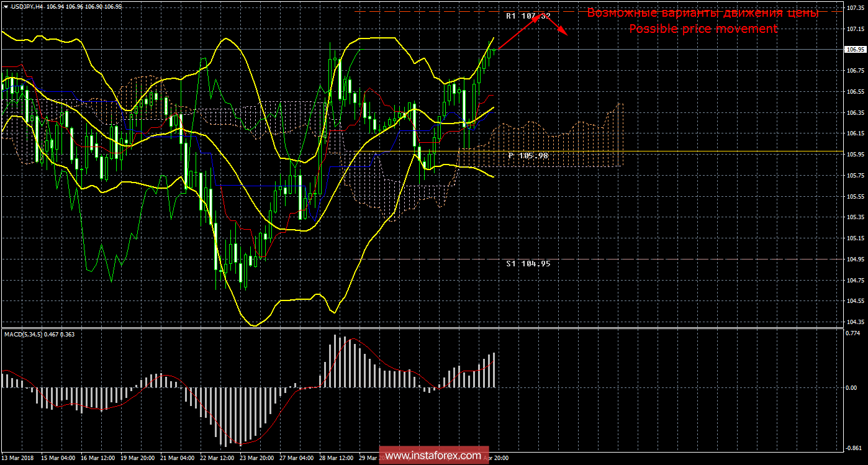The width and height of the screenshot is (868, 465).
Task: Click the R1 107.32 resistance label
Action: click(528, 16)
